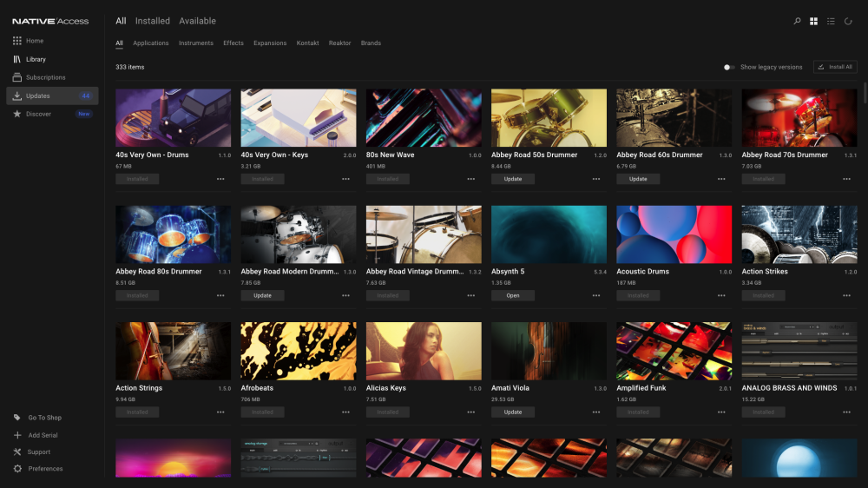Open more options for 40s Very Own - Keys

point(345,179)
